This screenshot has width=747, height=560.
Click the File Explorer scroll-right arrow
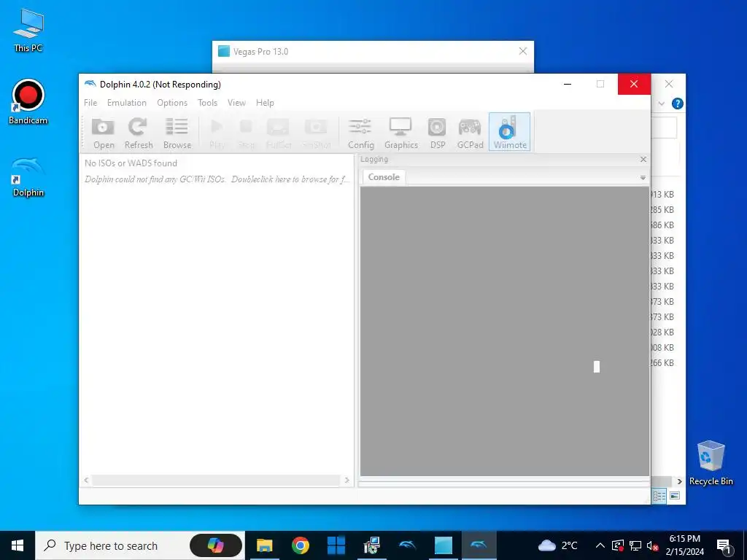[x=679, y=481]
